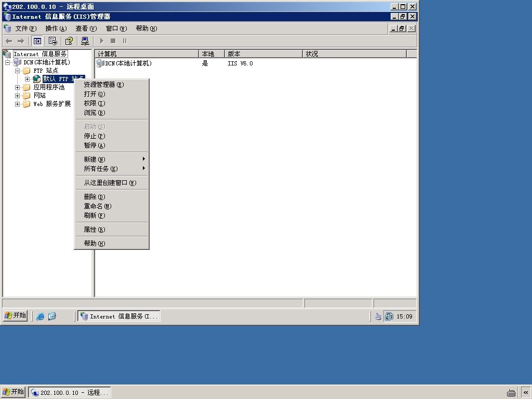Expand the 网站 tree node
This screenshot has width=532, height=399.
coord(17,96)
